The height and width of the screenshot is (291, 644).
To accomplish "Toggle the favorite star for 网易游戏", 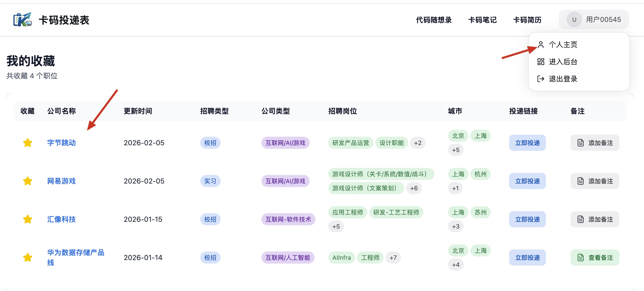I will [x=28, y=181].
